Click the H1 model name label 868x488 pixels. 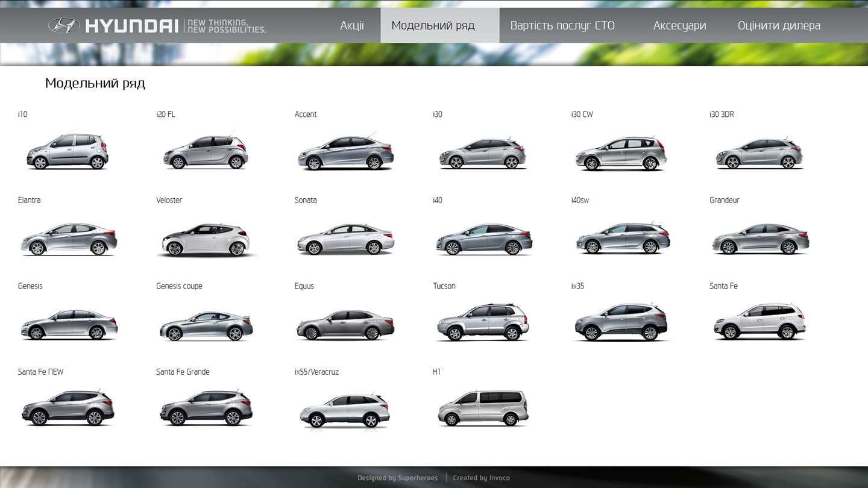tap(436, 372)
